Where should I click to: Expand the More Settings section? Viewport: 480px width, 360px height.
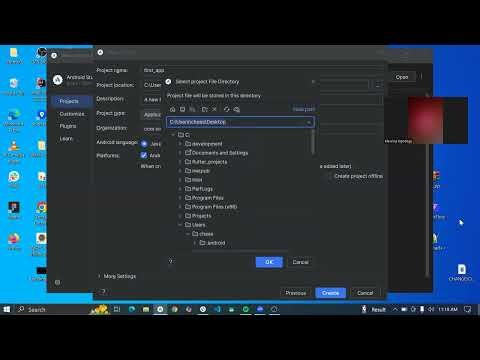(x=117, y=276)
